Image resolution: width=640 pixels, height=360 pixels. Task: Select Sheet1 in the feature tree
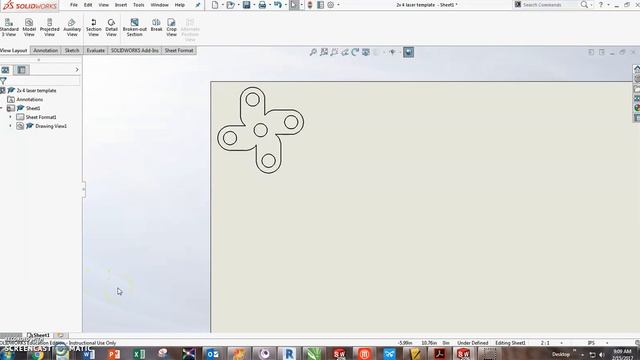point(33,108)
